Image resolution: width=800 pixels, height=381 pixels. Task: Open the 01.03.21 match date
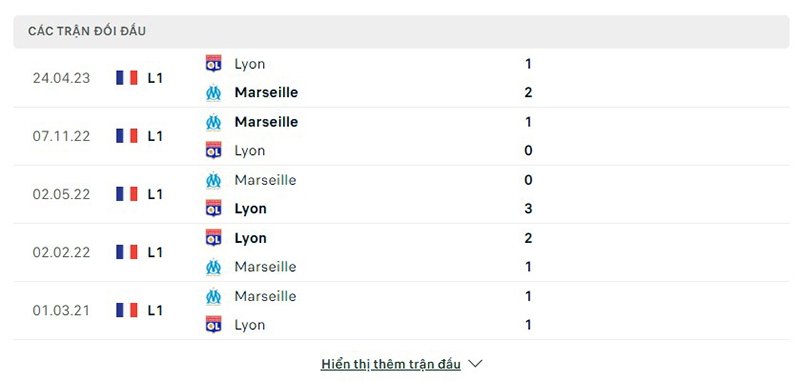61,311
